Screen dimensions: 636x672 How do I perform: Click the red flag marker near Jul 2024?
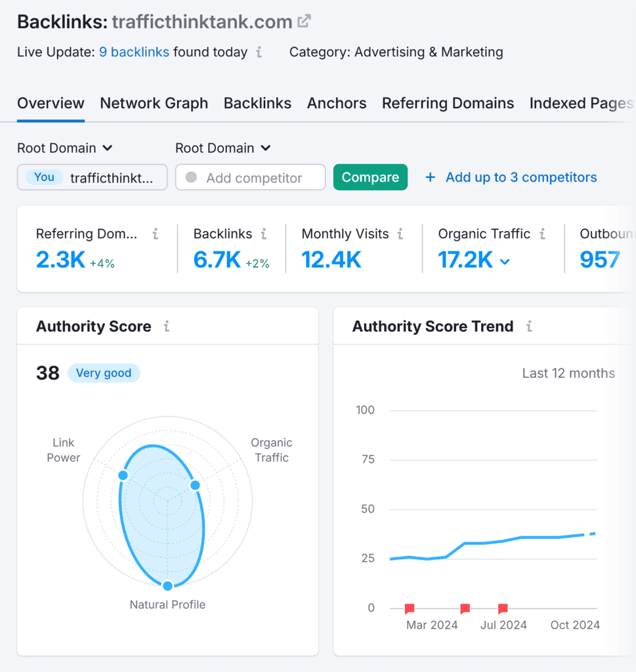pos(503,608)
